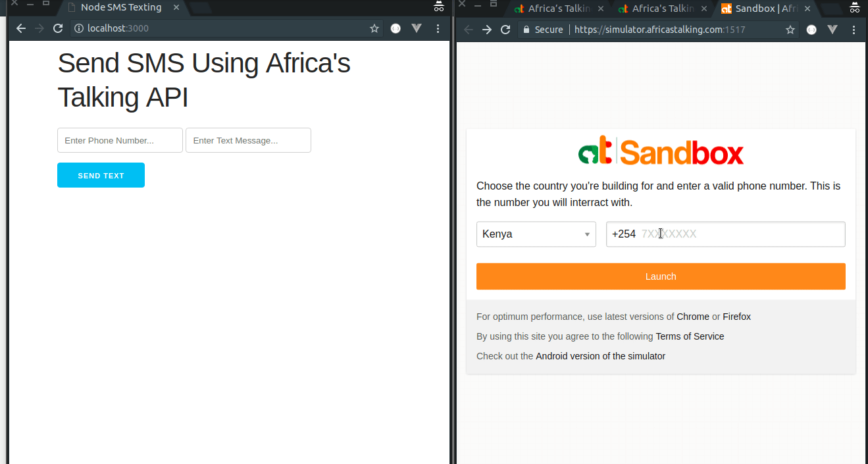Close the Sandbox tab
The image size is (868, 464).
[807, 9]
